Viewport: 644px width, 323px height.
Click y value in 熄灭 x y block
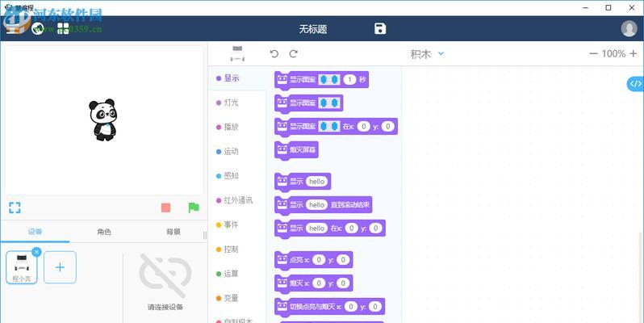tap(343, 283)
